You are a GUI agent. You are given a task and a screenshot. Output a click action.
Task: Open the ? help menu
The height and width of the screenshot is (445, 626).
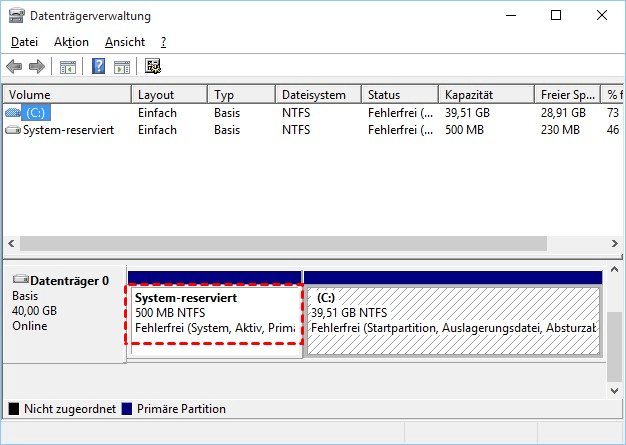[x=163, y=42]
